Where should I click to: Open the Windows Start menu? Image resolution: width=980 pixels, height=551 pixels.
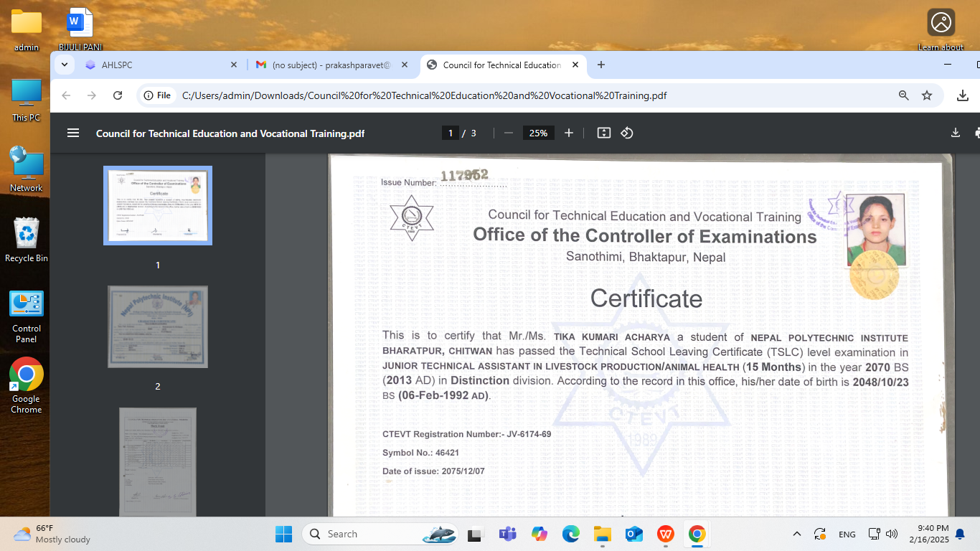click(x=283, y=534)
